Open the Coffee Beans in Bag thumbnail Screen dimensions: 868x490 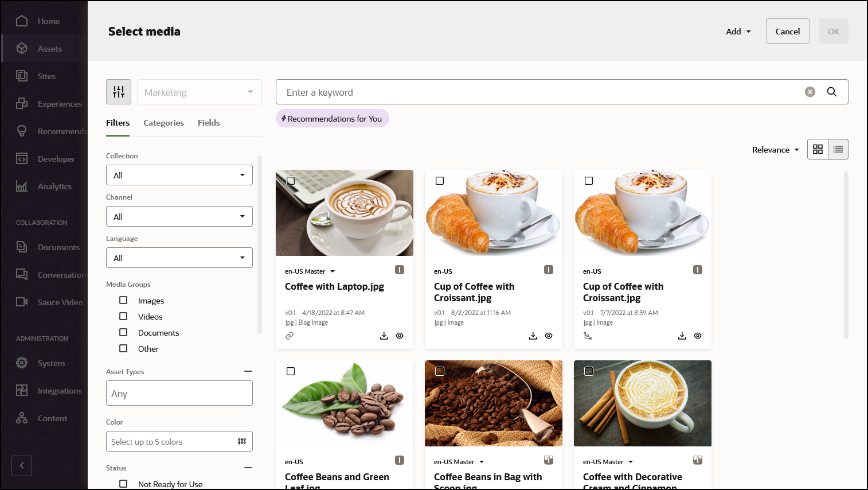tap(494, 403)
